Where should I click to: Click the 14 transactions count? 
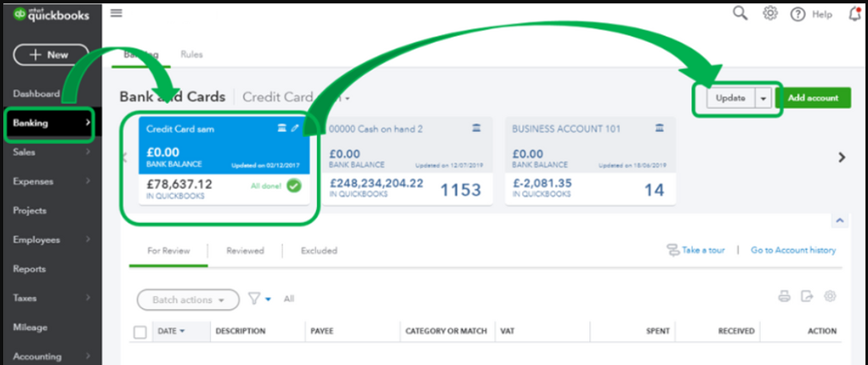pos(655,190)
